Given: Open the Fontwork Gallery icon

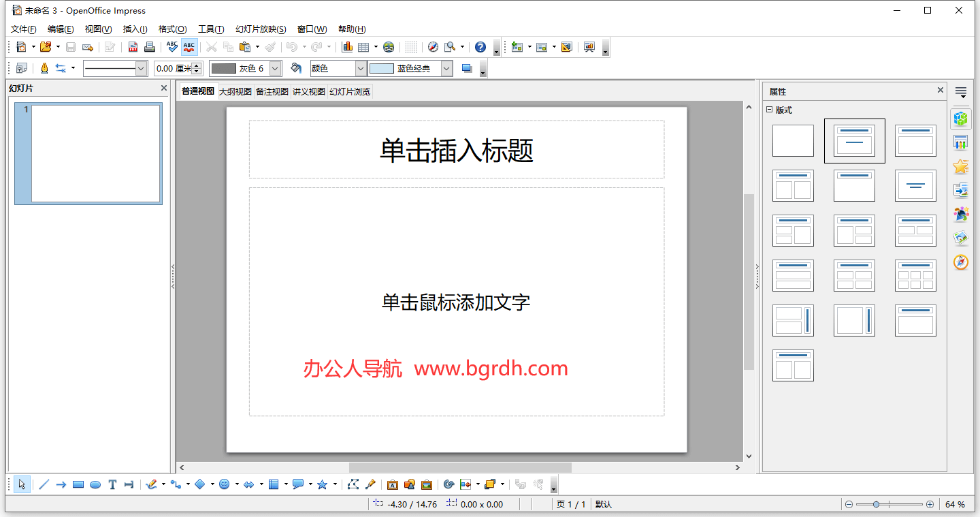Looking at the screenshot, I should pos(393,484).
